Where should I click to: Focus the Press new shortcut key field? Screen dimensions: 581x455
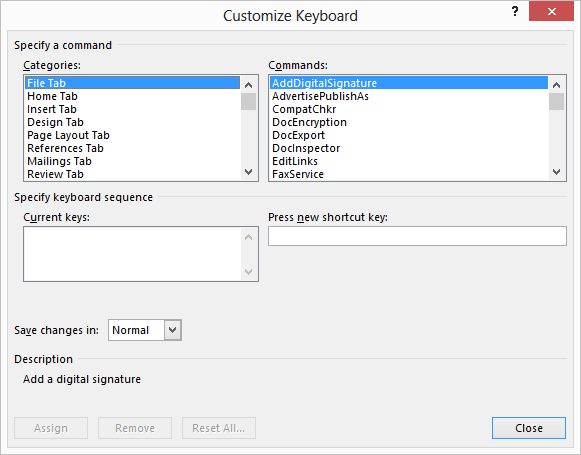pyautogui.click(x=417, y=236)
